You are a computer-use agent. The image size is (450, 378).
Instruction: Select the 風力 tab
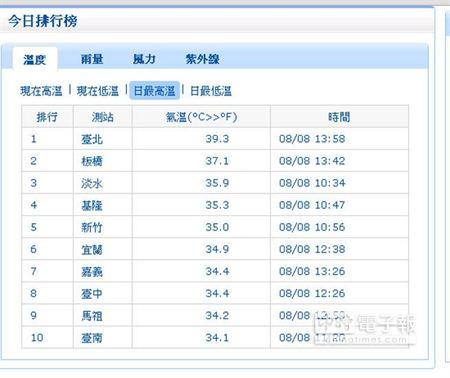[144, 59]
